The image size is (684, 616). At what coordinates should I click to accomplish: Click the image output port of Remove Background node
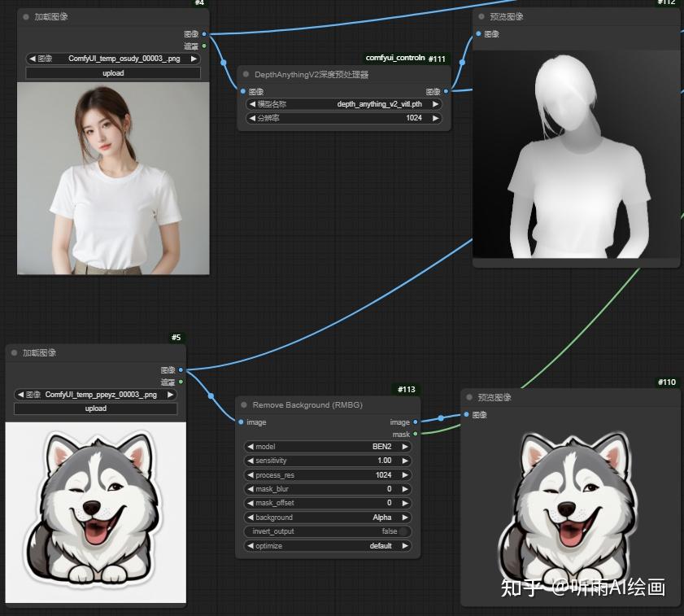[416, 422]
